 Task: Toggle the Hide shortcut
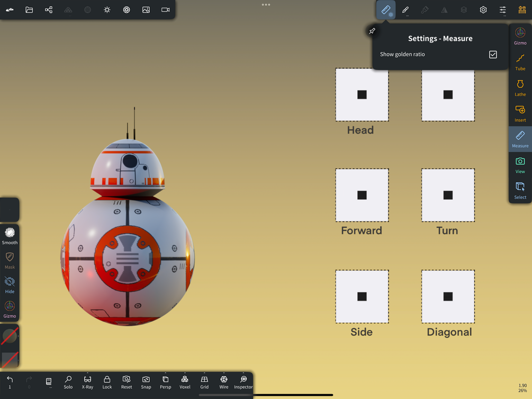tap(10, 285)
